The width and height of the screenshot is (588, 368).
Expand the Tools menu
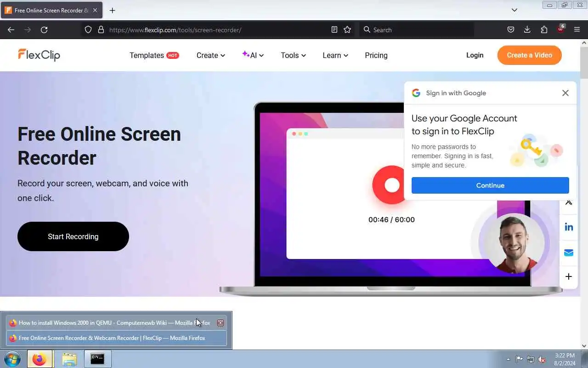tap(293, 55)
